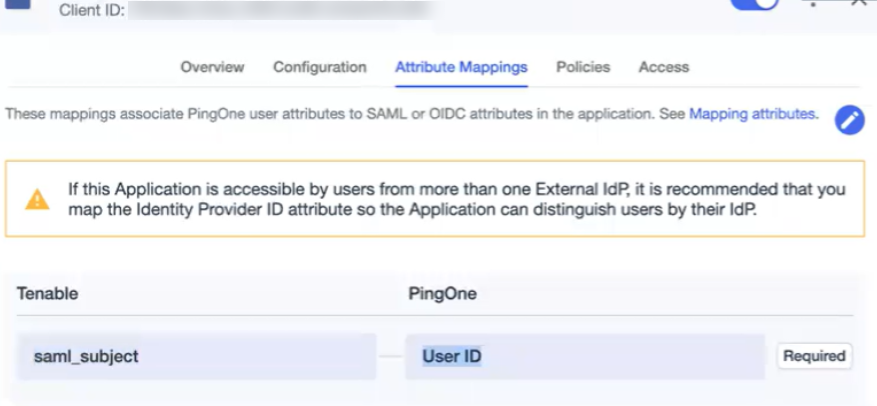This screenshot has width=877, height=406.
Task: Select the Attribute Mappings tab
Action: point(461,67)
